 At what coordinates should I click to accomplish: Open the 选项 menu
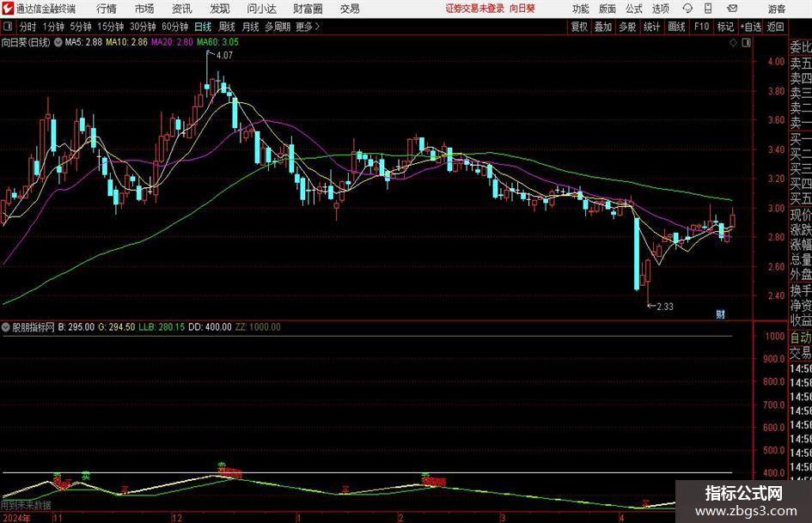[x=660, y=9]
